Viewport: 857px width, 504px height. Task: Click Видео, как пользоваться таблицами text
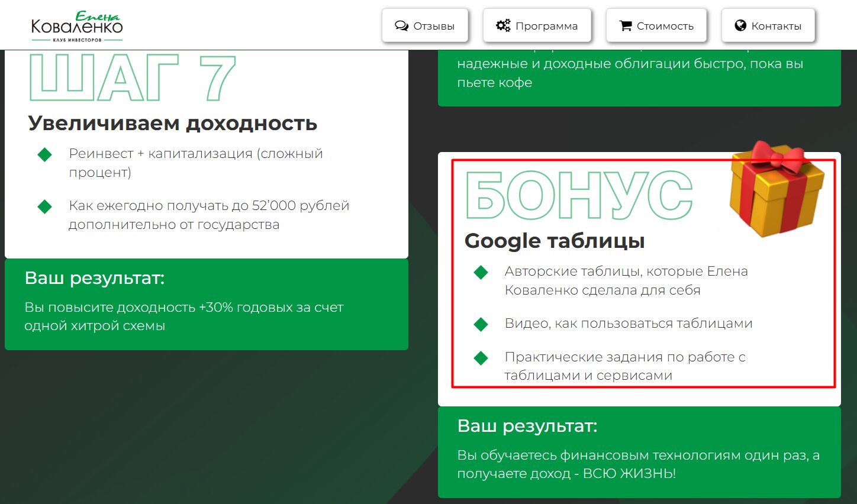(x=629, y=324)
